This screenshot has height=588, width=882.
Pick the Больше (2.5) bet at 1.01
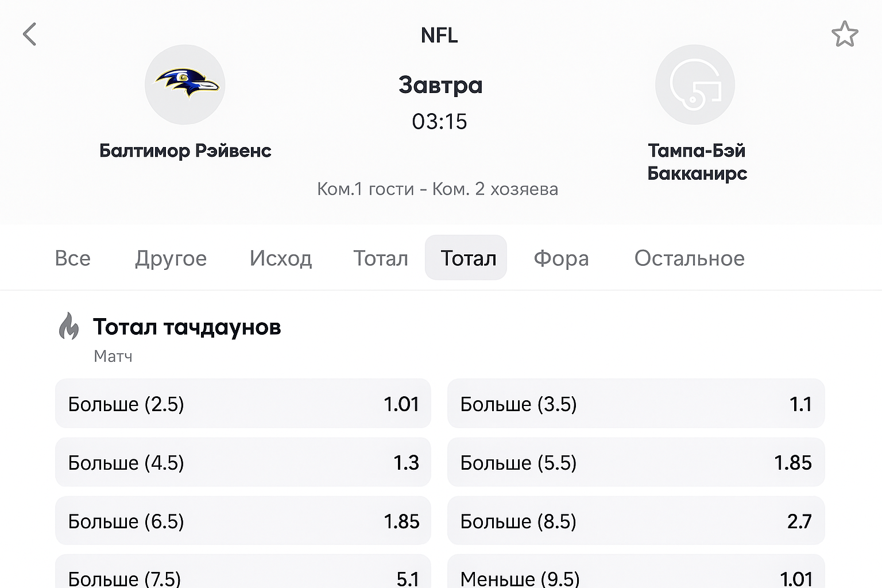[243, 404]
